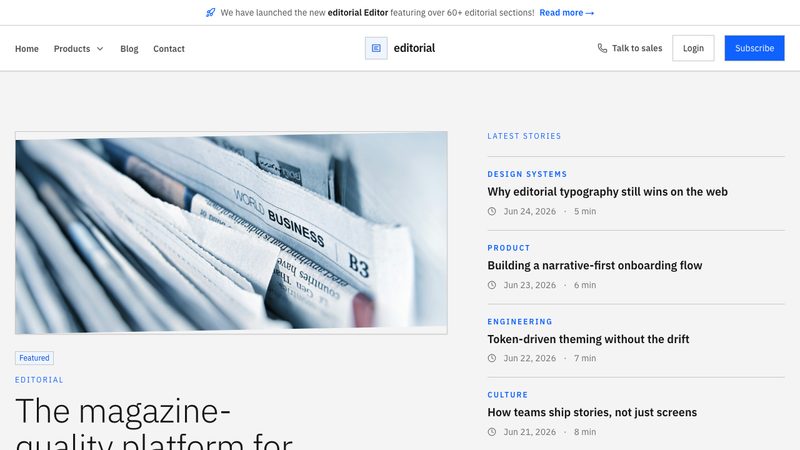The image size is (800, 450).
Task: Read Why editorial typography still wins article
Action: [607, 192]
